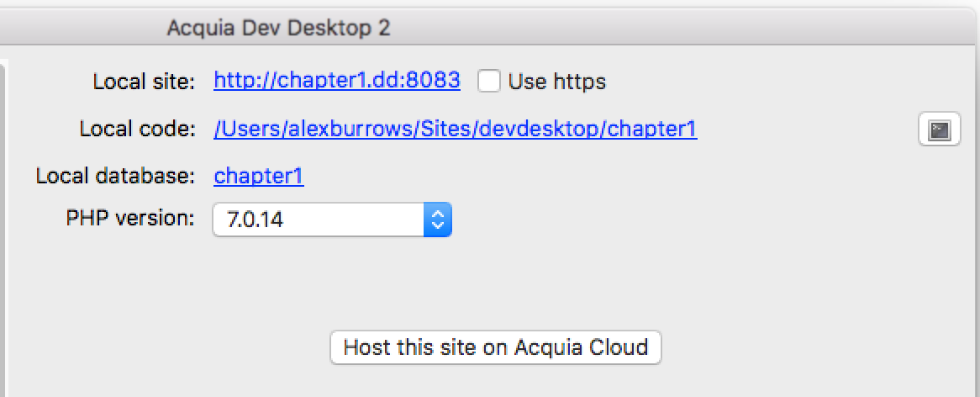Click the "Local site:" field label
Viewport: 980px width, 397px height.
coord(145,82)
